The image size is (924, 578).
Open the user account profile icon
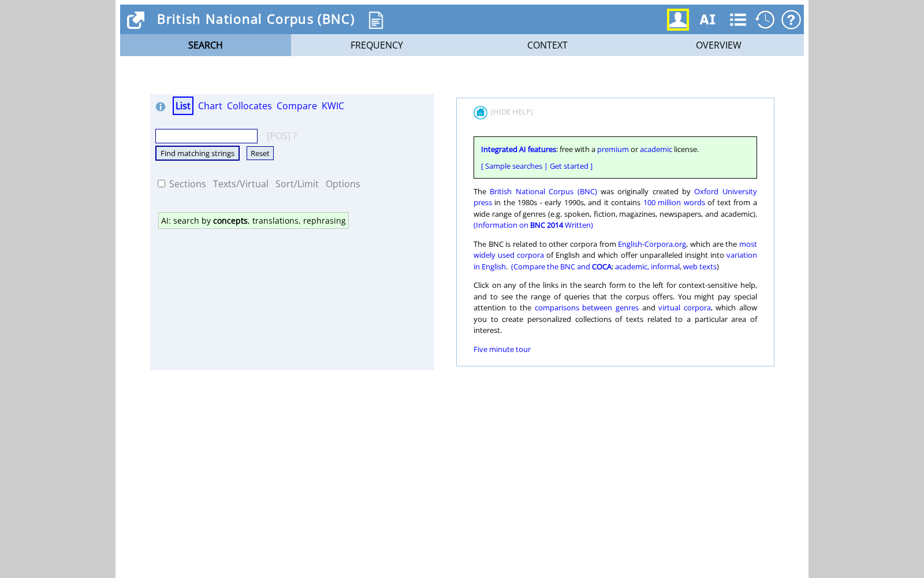678,20
